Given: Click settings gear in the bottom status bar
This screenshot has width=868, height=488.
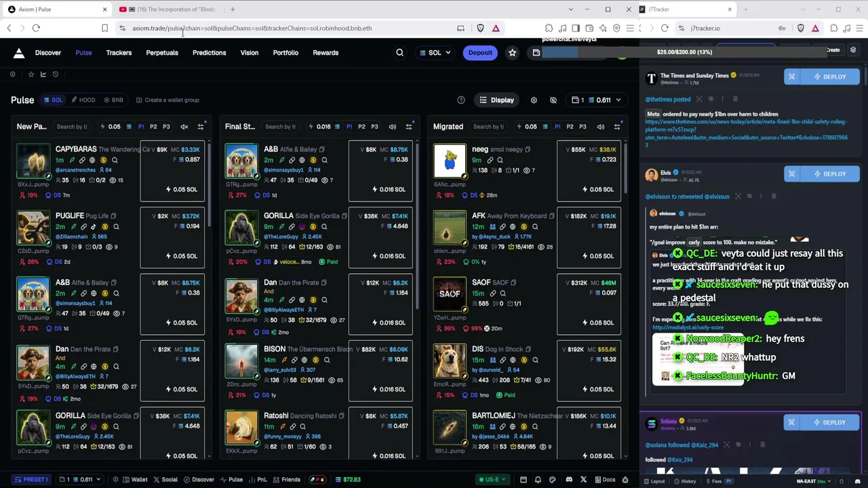Looking at the screenshot, I should click(116, 480).
